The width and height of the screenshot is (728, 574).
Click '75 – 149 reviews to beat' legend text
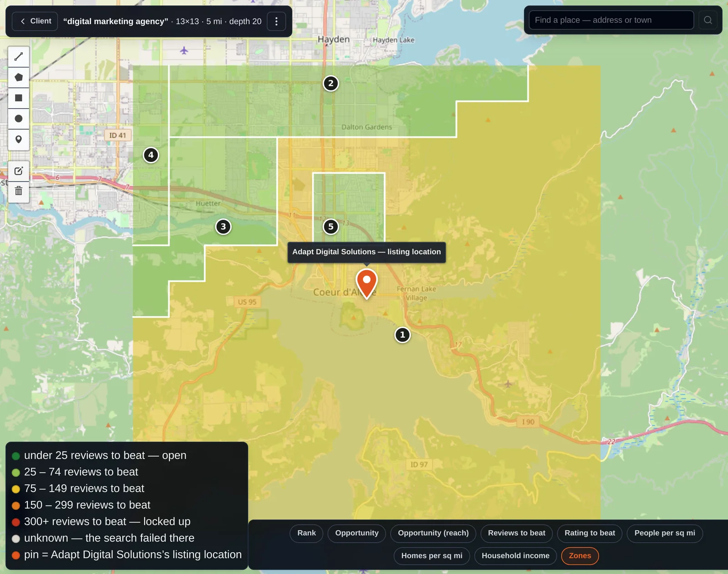pyautogui.click(x=84, y=488)
